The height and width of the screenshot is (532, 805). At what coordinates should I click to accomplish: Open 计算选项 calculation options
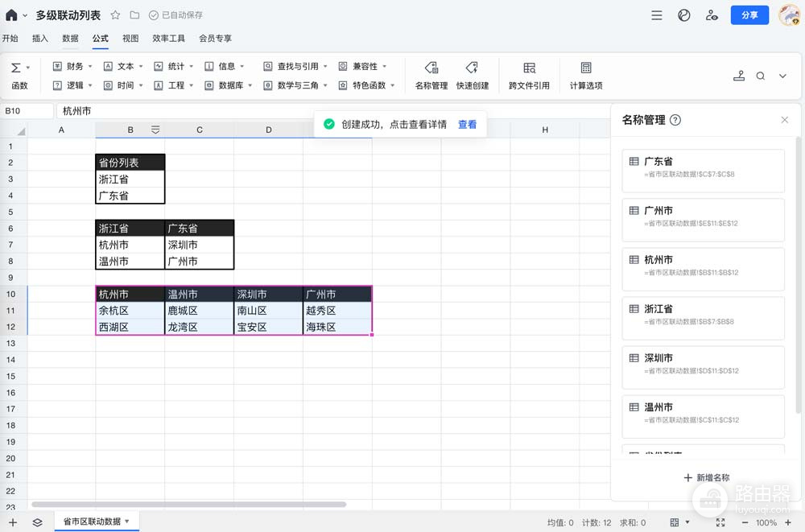pyautogui.click(x=586, y=76)
